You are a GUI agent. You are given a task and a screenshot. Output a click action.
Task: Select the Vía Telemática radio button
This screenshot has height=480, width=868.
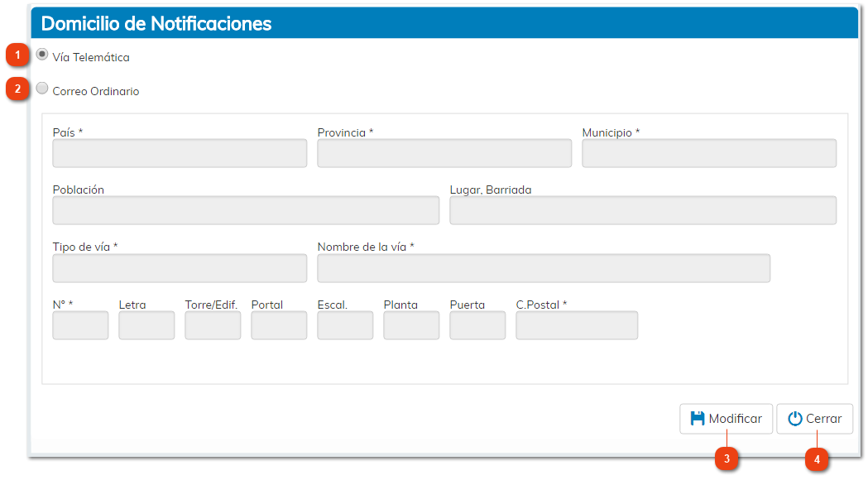41,54
